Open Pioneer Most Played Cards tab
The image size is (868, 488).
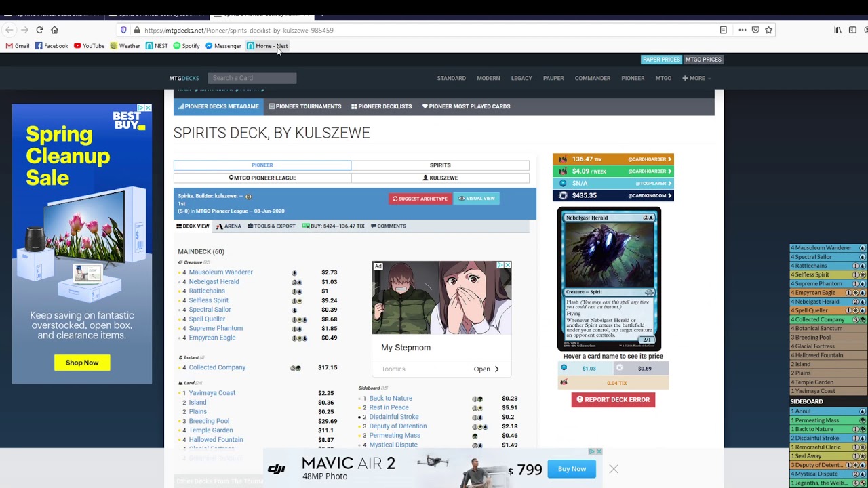pyautogui.click(x=466, y=106)
